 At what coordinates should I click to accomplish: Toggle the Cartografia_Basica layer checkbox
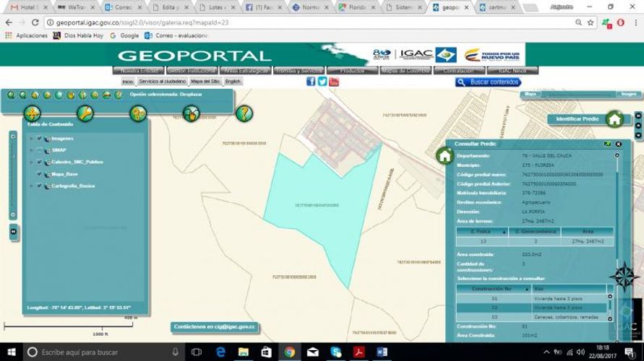point(40,186)
